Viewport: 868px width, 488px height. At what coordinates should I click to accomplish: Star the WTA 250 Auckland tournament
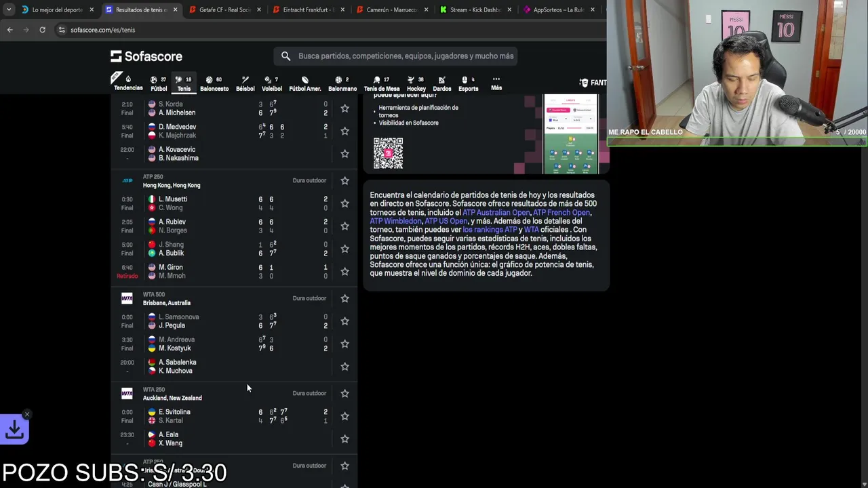tap(344, 393)
